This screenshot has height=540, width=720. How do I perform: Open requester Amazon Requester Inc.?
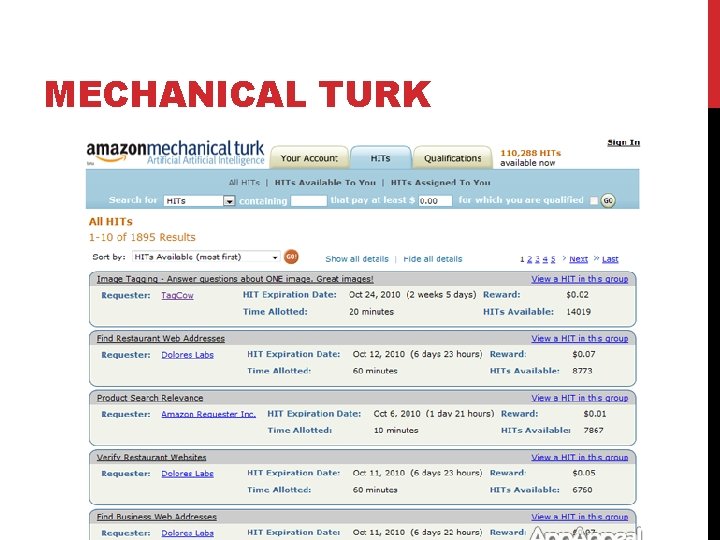point(208,414)
